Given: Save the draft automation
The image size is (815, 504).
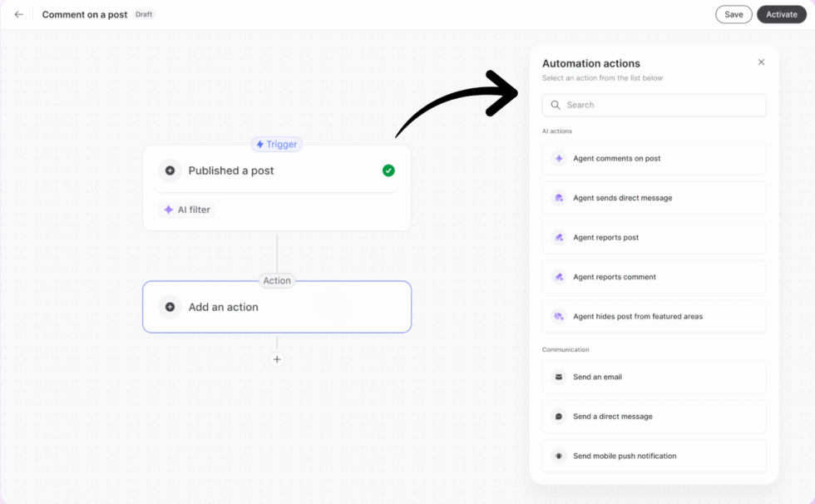Looking at the screenshot, I should pos(733,14).
